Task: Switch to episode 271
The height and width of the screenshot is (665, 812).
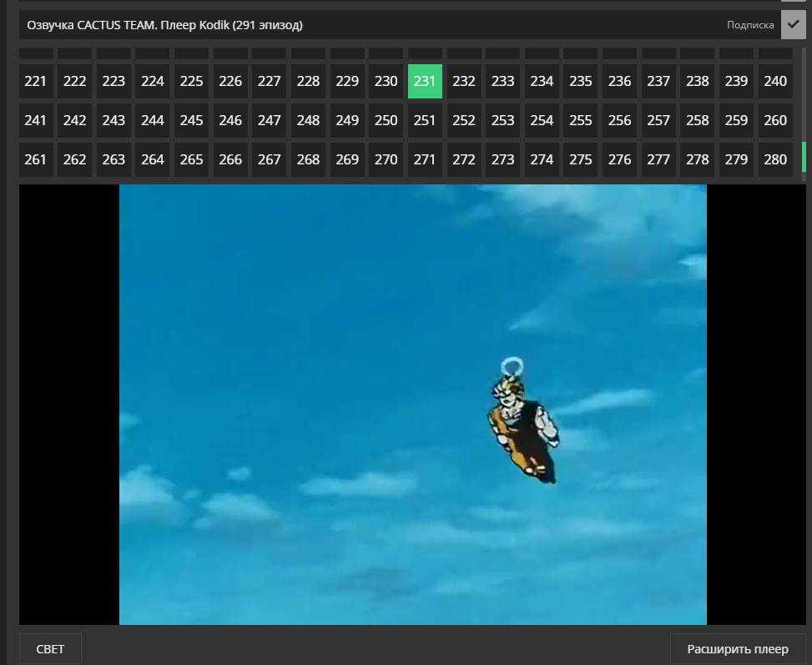Action: (x=425, y=159)
